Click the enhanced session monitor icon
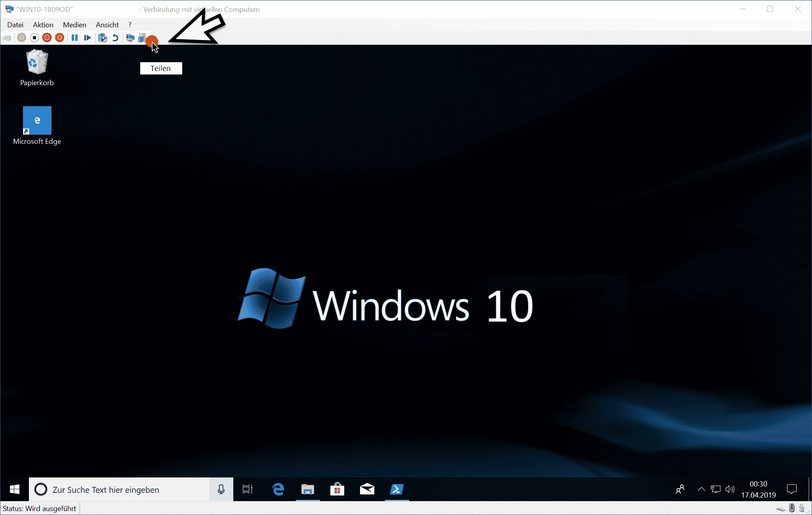Viewport: 812px width, 515px height. click(130, 38)
